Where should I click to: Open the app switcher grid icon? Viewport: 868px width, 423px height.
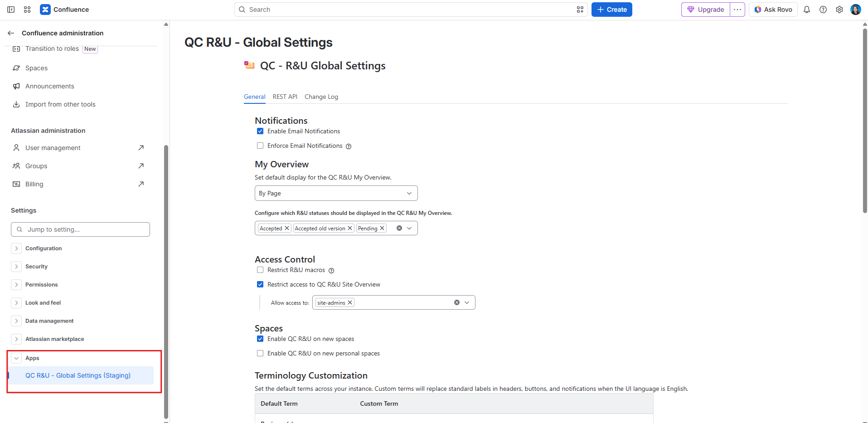(27, 10)
